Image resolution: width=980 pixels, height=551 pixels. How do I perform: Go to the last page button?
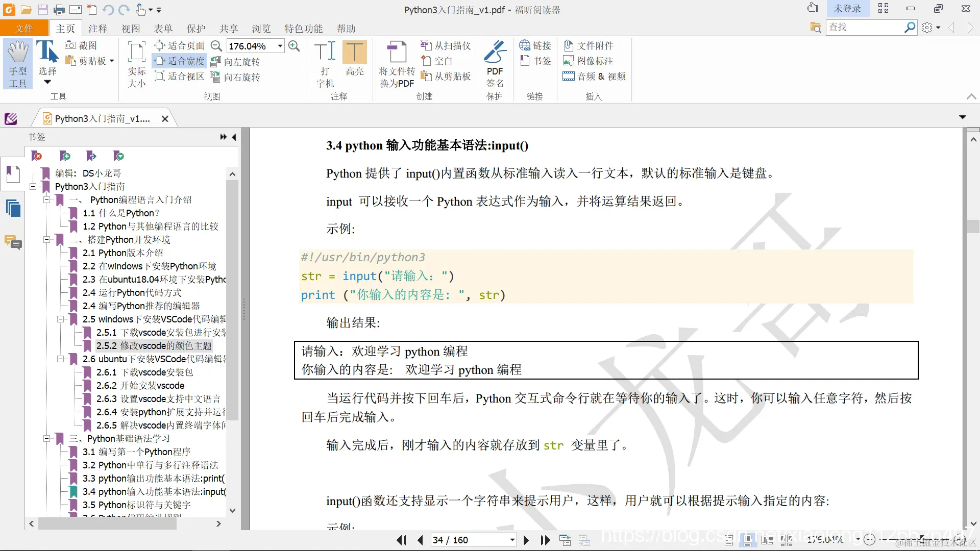546,540
